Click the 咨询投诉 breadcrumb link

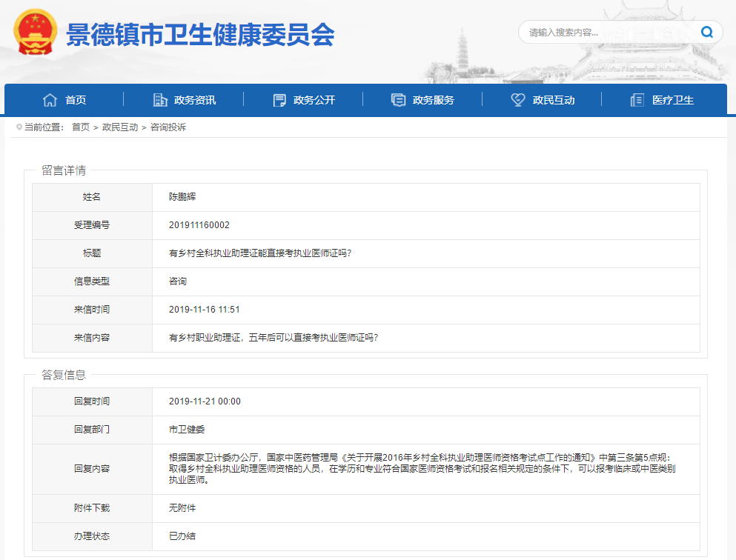168,127
